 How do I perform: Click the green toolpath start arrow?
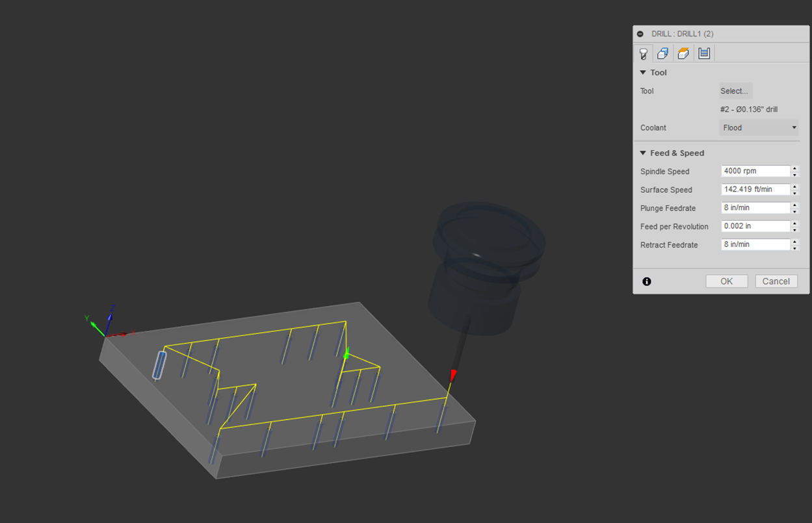(347, 354)
